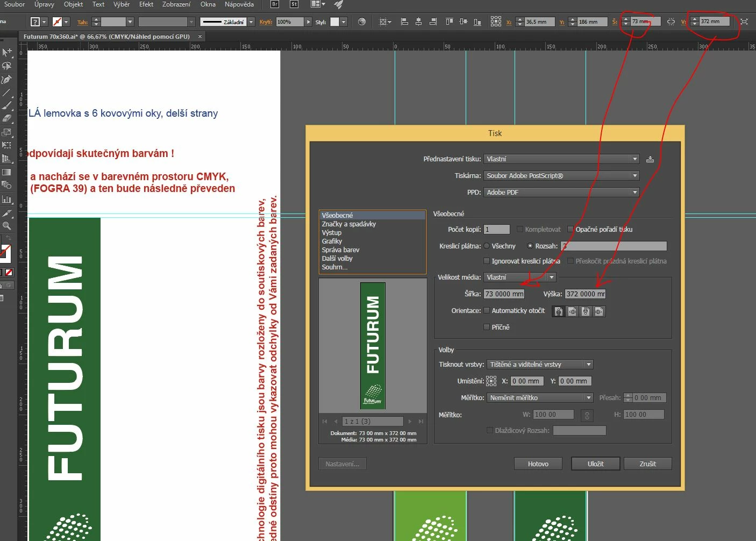Toggle constrain width and height proportions link
756x541 pixels.
coord(671,22)
